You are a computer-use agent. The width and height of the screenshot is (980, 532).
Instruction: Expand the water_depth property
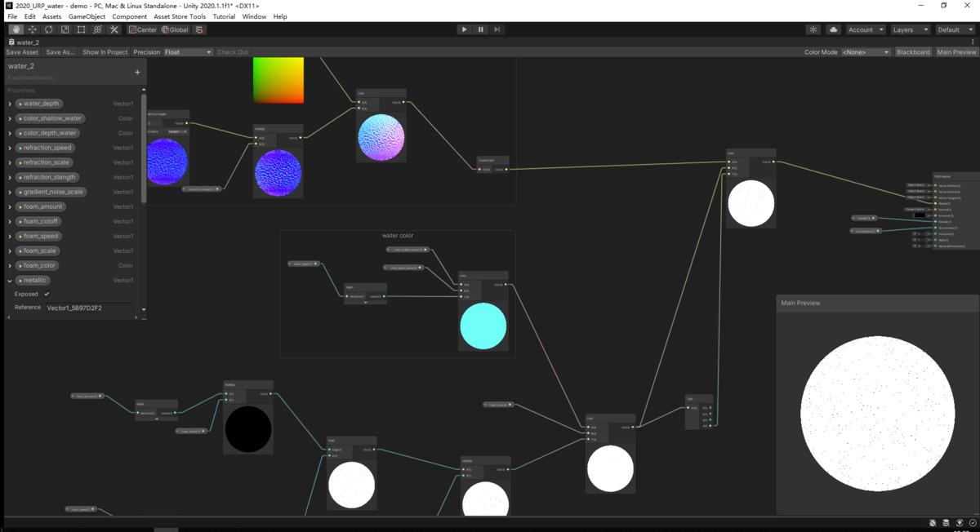tap(10, 104)
